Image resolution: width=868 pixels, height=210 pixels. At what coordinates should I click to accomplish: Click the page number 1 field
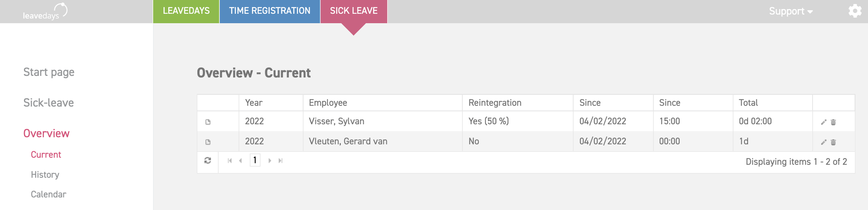coord(255,160)
